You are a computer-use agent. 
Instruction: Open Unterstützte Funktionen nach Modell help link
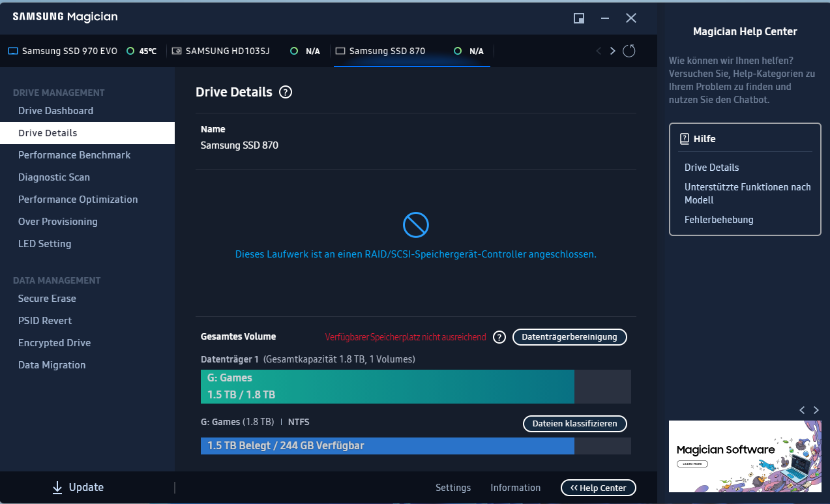click(748, 194)
